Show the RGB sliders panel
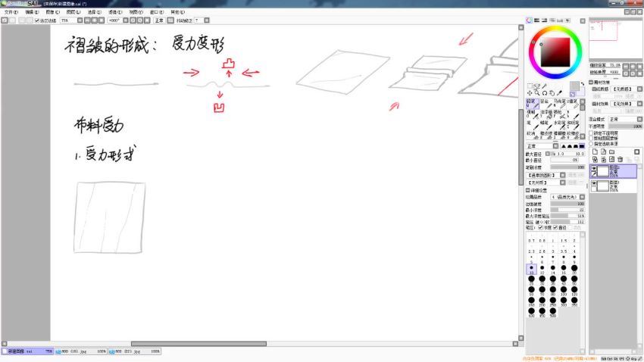Screen dimensions: 644x362 (x=537, y=20)
